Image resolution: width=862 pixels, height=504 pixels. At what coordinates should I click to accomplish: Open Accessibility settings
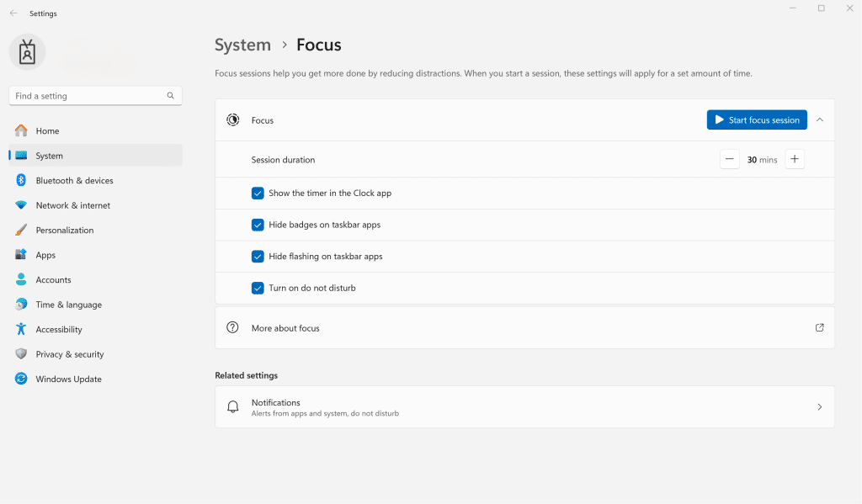(96, 329)
